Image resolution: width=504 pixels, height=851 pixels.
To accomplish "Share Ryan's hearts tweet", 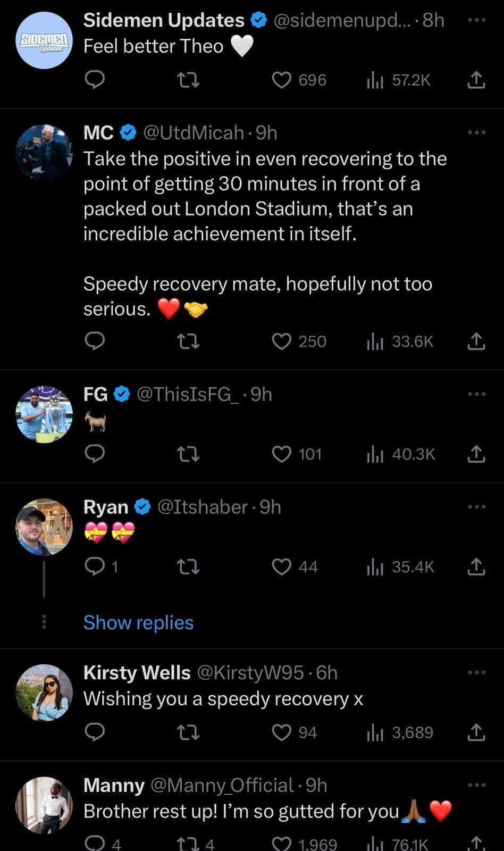I will click(x=476, y=567).
